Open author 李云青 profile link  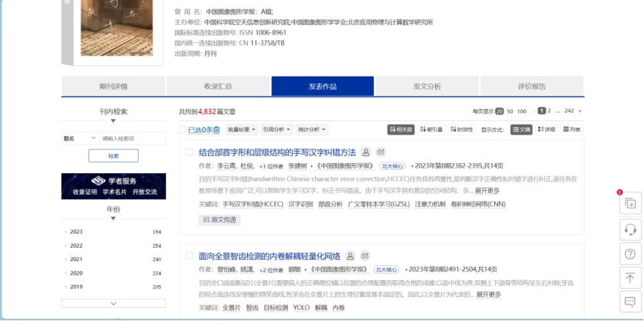(227, 166)
